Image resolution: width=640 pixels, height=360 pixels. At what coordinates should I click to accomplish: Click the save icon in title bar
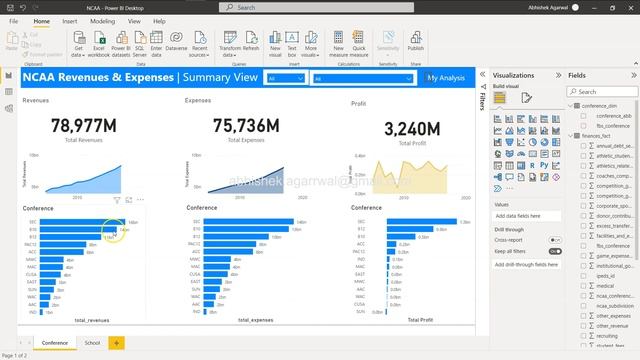point(10,7)
